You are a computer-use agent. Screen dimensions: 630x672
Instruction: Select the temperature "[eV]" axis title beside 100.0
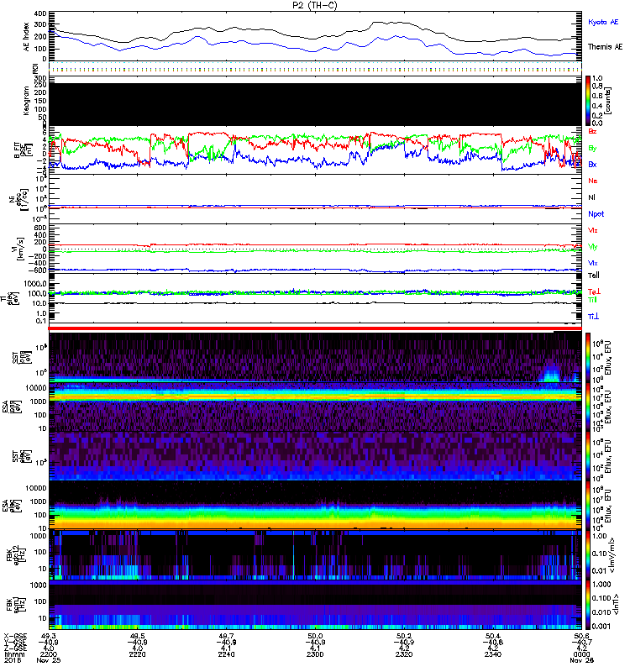(x=12, y=298)
